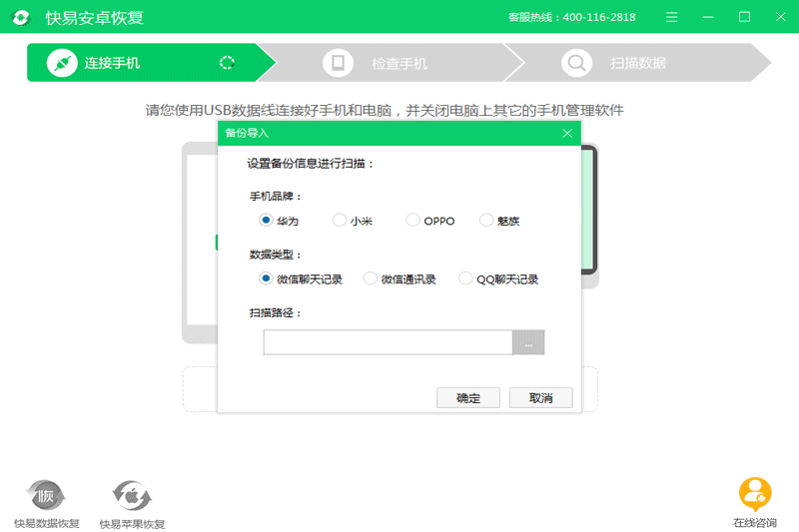799x532 pixels.
Task: Switch to the 连接手机 step tab
Action: point(152,63)
